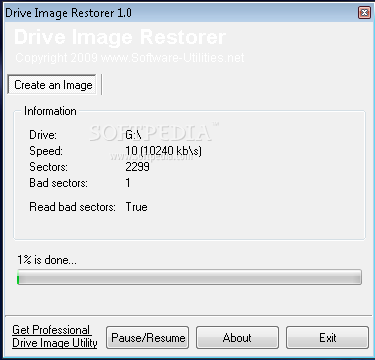Click the "Drive:" label
The width and height of the screenshot is (375, 360).
tap(43, 135)
